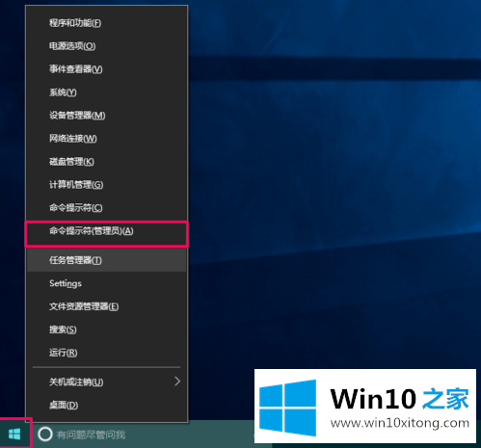Select 磁盘管理(K)
The width and height of the screenshot is (481, 448).
tap(106, 162)
